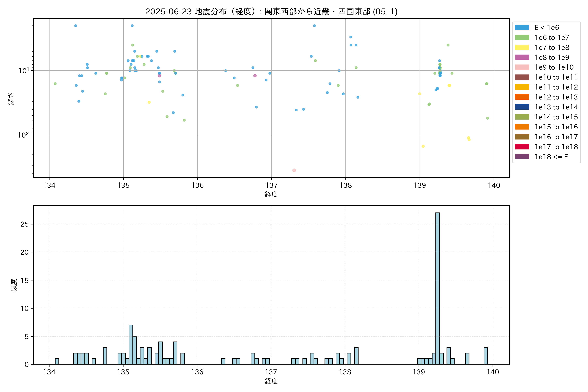Click the '経度' x-axis label under scatter plot
The height and width of the screenshot is (392, 588).
(271, 194)
